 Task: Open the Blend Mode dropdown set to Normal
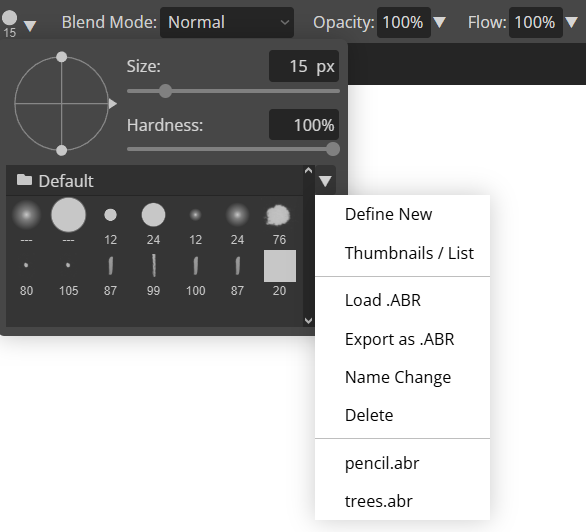pyautogui.click(x=227, y=22)
